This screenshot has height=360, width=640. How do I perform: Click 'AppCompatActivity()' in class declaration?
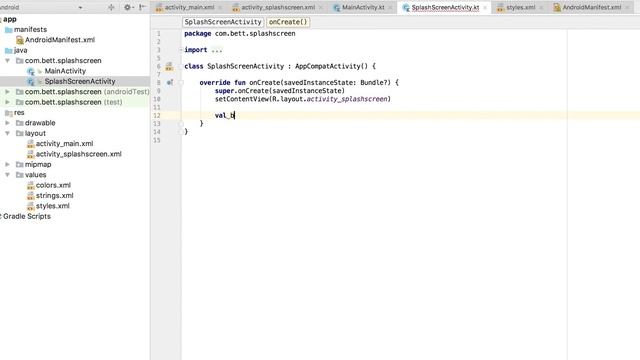(x=331, y=66)
